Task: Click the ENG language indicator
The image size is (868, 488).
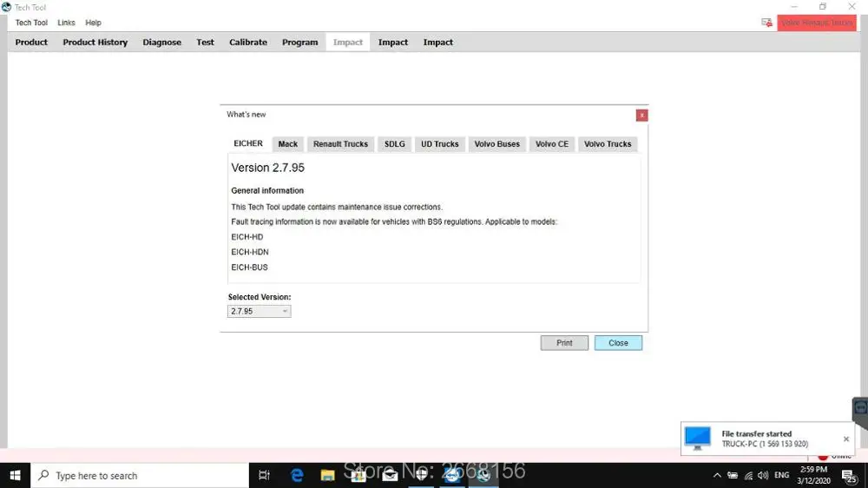Action: click(x=782, y=475)
